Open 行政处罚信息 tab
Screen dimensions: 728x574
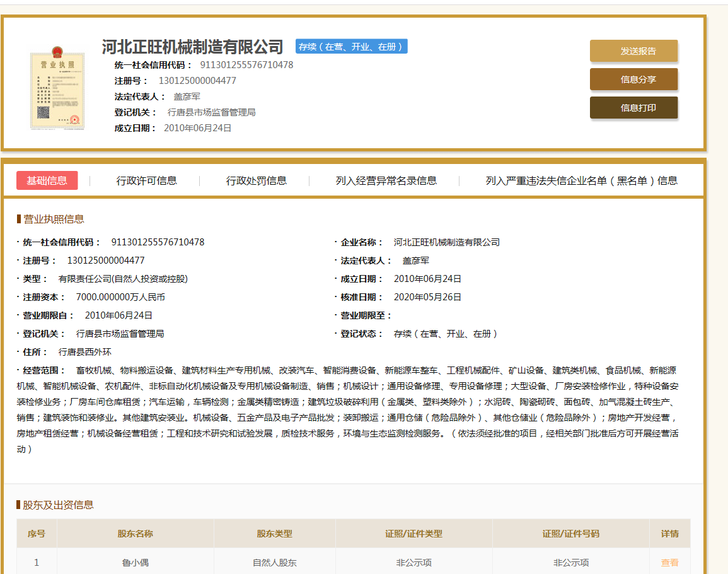click(257, 180)
